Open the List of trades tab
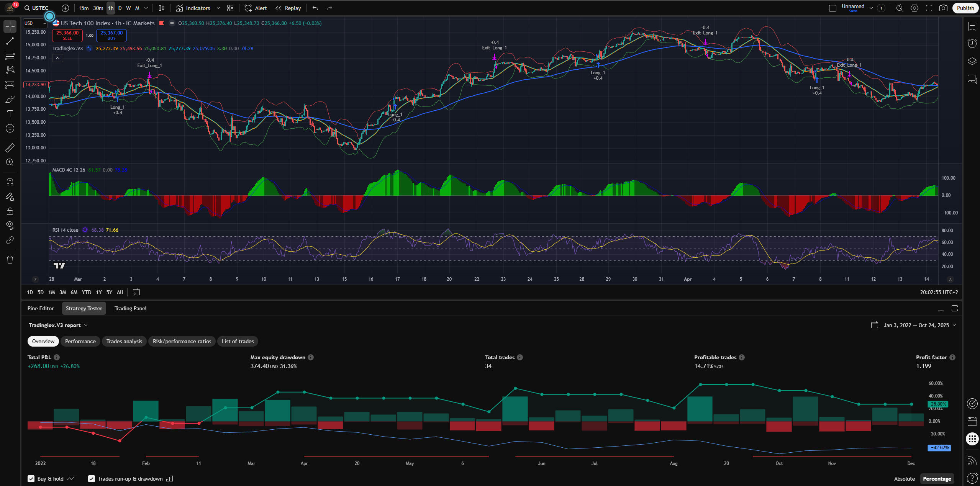Image resolution: width=980 pixels, height=486 pixels. pos(238,341)
